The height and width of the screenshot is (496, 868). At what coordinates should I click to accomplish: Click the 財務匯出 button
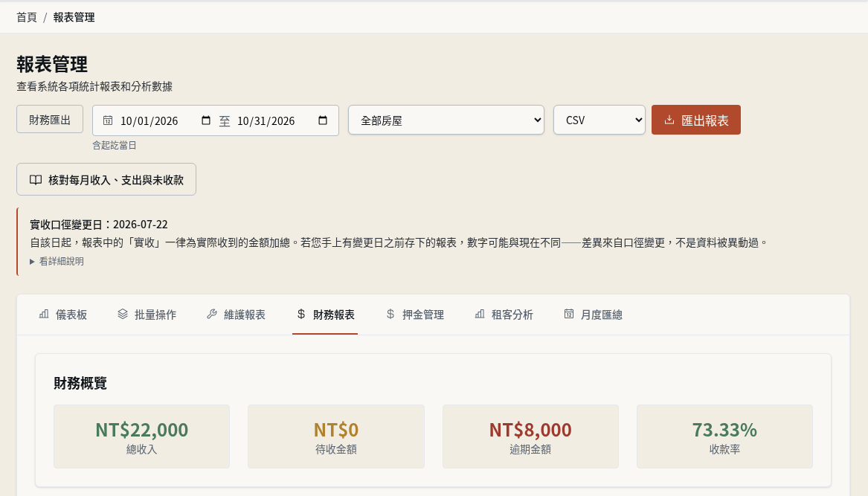pos(50,120)
